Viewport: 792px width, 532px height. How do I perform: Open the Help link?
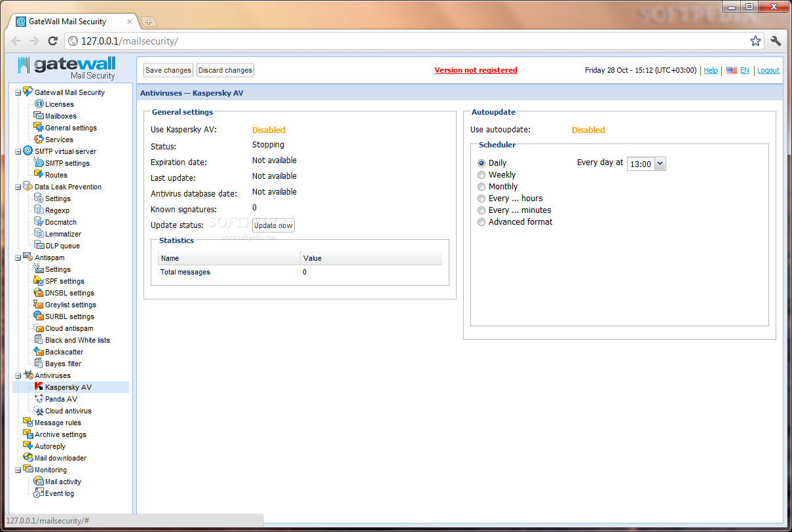tap(711, 70)
